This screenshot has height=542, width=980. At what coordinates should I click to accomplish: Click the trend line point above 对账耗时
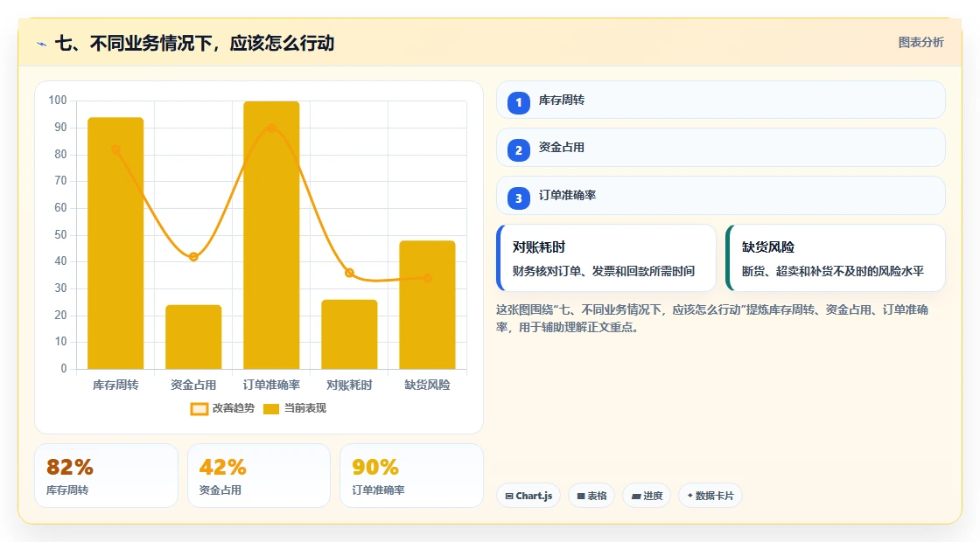click(349, 273)
